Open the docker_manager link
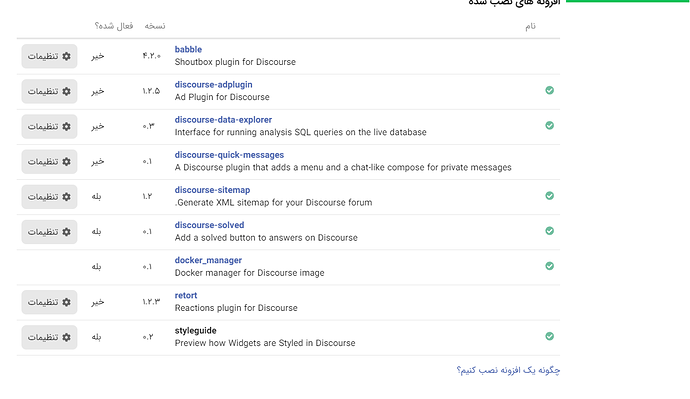This screenshot has height=399, width=690. click(x=208, y=260)
